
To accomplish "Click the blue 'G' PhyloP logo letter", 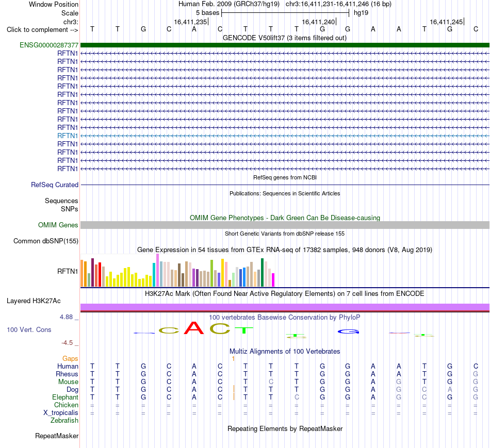I will [x=349, y=331].
